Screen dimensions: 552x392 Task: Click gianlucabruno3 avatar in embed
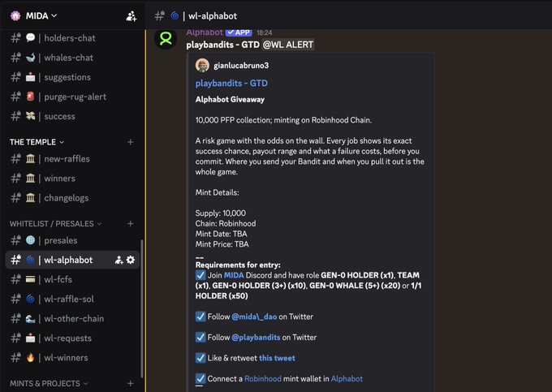(x=202, y=66)
